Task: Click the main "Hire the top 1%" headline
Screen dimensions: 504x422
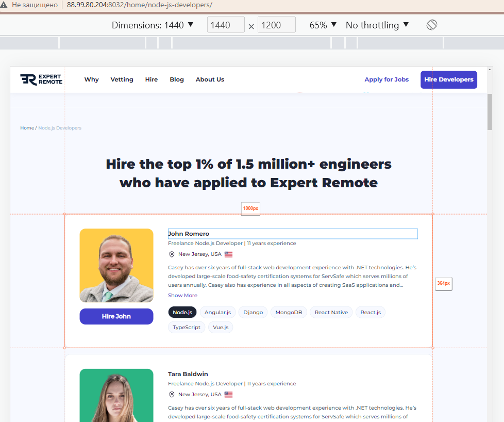Action: 249,173
